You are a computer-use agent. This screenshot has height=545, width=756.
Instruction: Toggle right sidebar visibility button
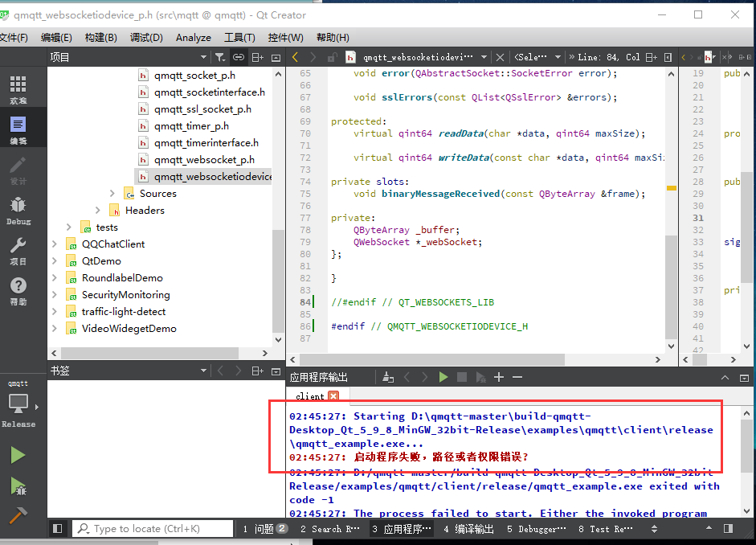click(x=728, y=529)
